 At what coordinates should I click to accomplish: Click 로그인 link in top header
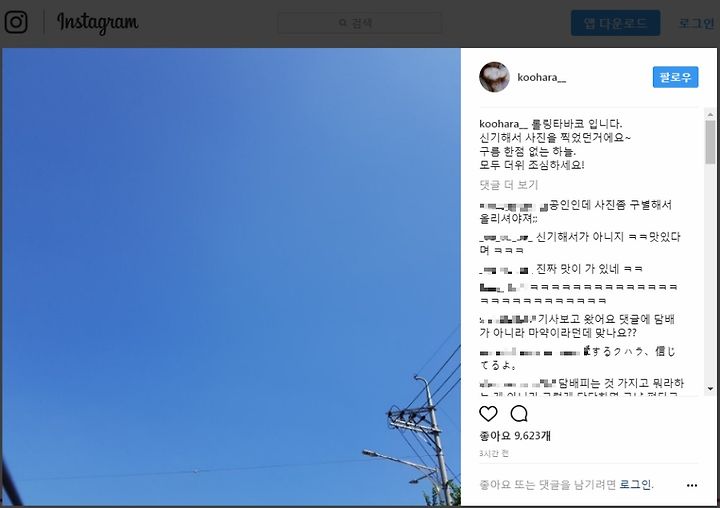697,23
